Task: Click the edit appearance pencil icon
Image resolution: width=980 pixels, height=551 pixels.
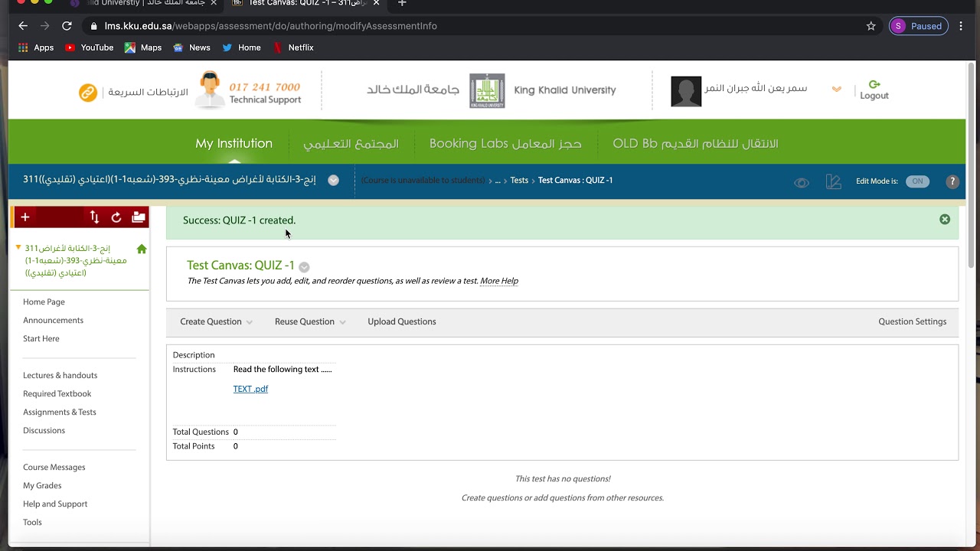Action: [x=834, y=181]
